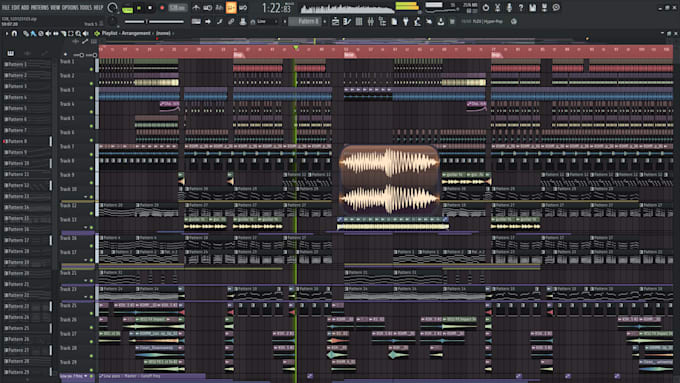Image resolution: width=680 pixels, height=383 pixels.
Task: Click the step edit arrow icon
Action: tap(208, 21)
